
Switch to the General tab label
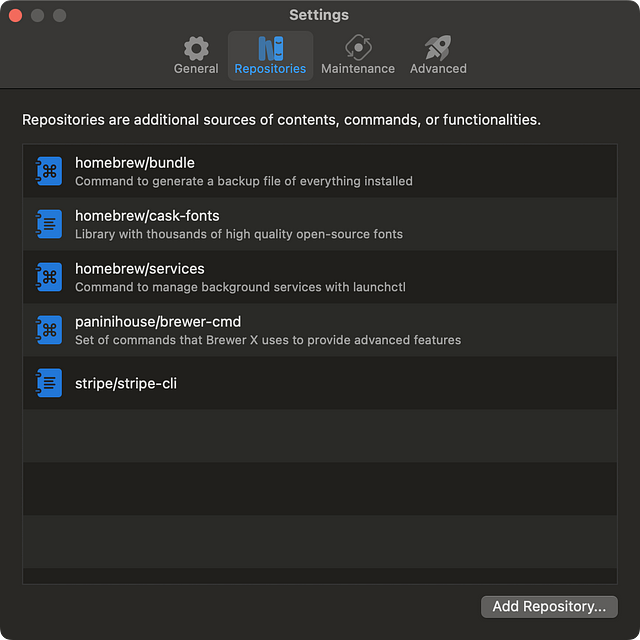click(196, 69)
